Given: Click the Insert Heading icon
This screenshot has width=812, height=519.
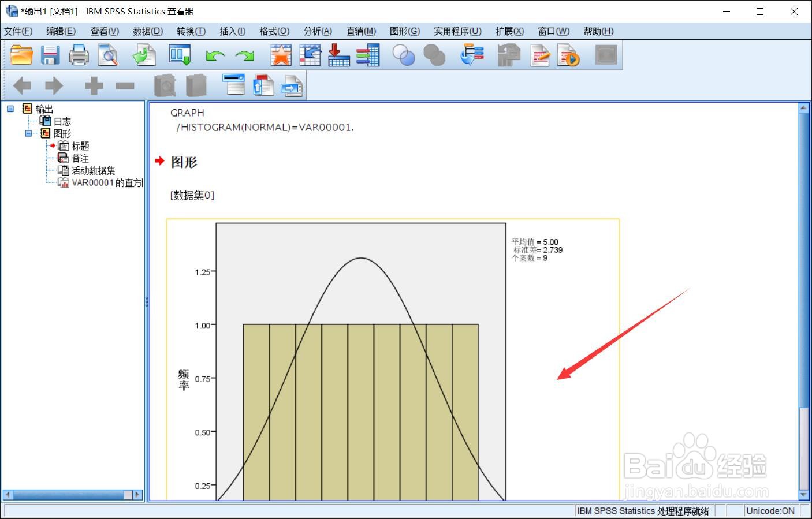Looking at the screenshot, I should pyautogui.click(x=234, y=85).
